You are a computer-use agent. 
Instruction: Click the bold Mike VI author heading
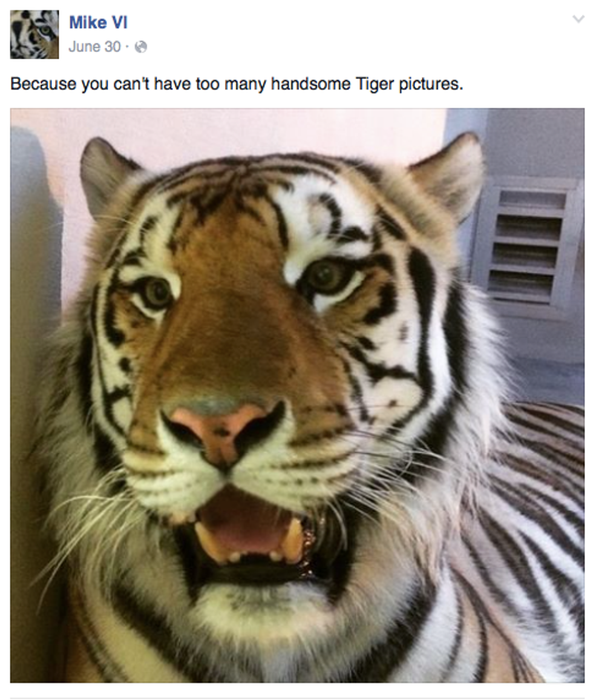tap(98, 23)
